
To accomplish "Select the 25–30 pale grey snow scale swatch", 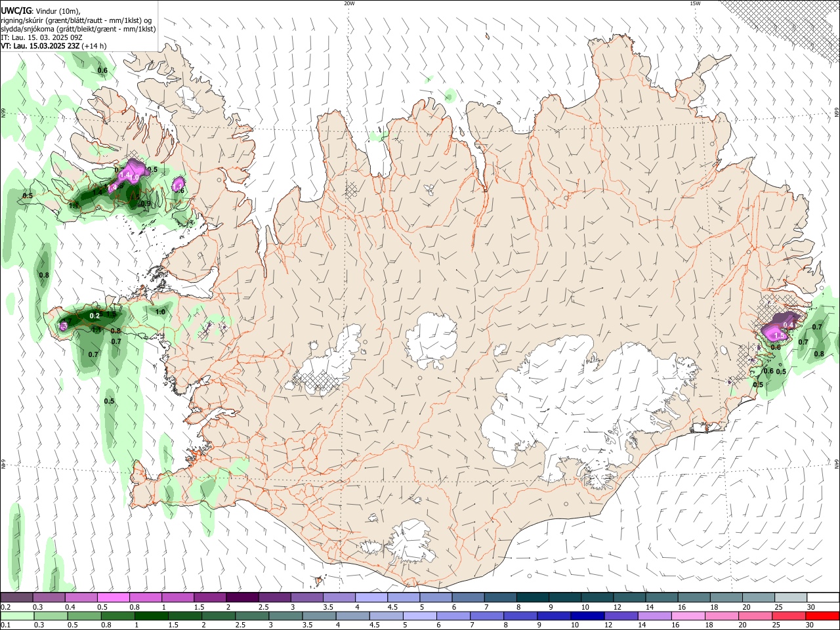I will tap(790, 597).
